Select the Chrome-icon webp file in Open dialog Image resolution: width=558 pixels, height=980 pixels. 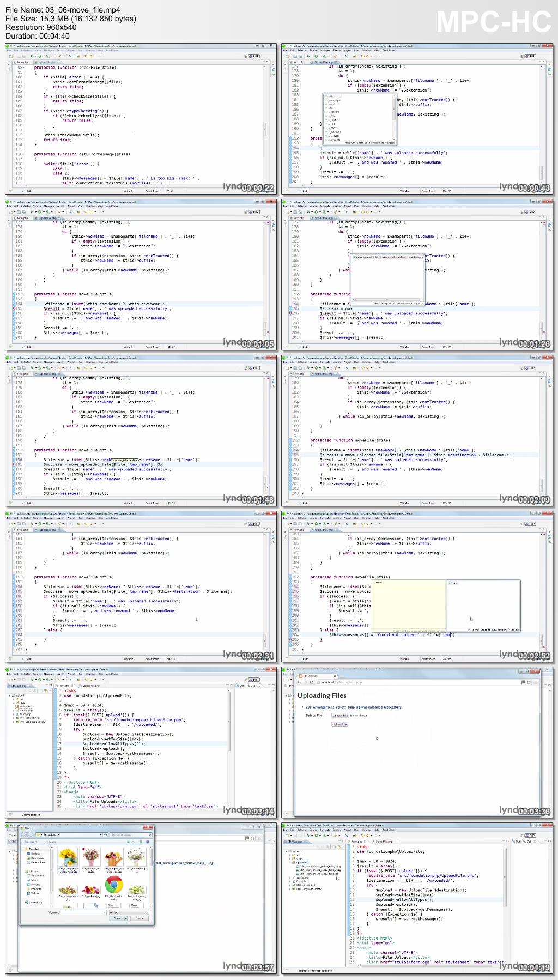coord(114,887)
